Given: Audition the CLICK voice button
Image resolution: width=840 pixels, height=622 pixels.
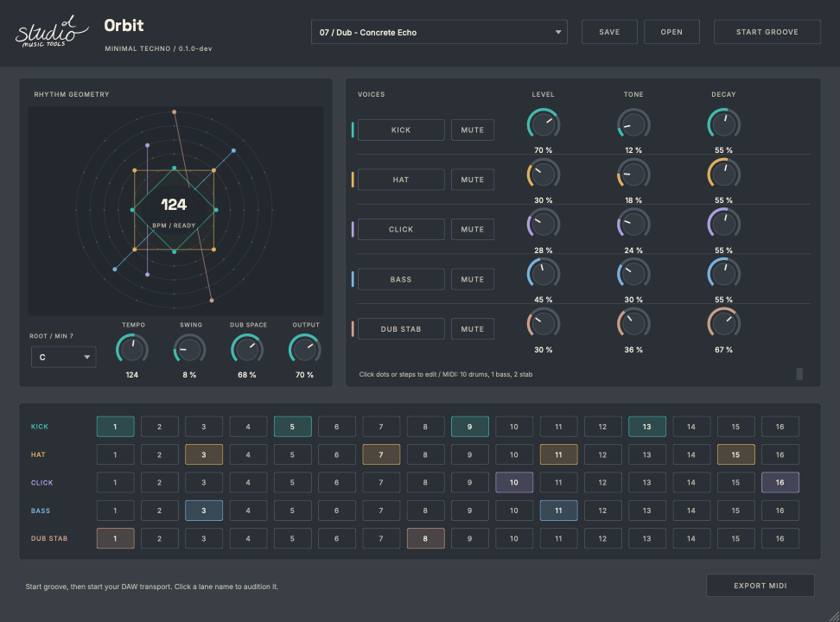Looking at the screenshot, I should (x=401, y=229).
